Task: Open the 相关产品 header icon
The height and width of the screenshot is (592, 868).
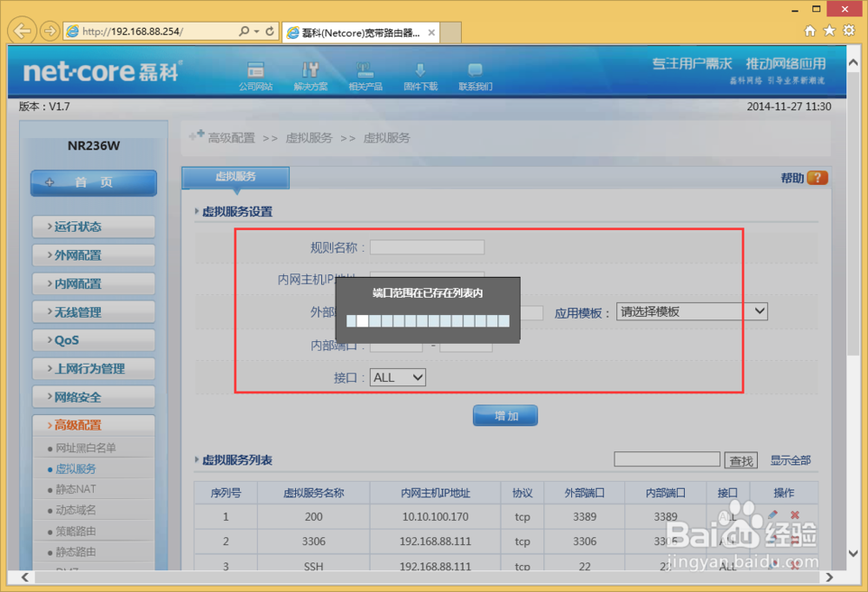Action: 365,76
